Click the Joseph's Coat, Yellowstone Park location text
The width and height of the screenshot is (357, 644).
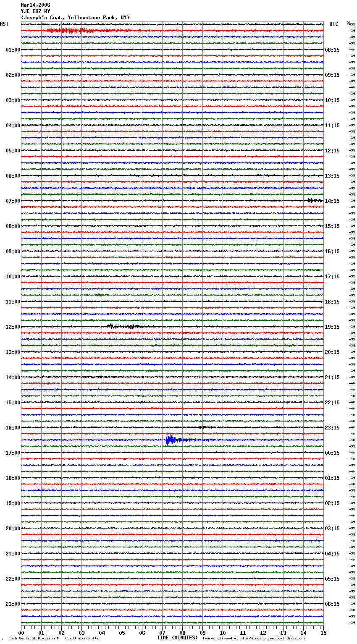click(x=75, y=18)
